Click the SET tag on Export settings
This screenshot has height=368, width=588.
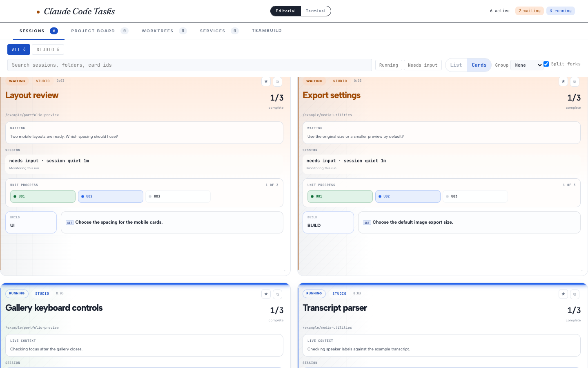(x=367, y=223)
